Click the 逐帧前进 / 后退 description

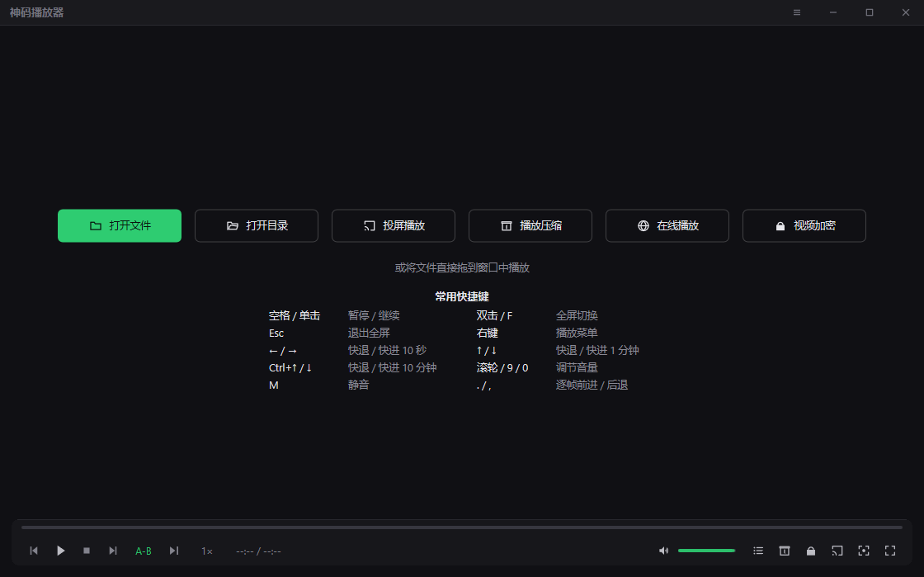[592, 385]
